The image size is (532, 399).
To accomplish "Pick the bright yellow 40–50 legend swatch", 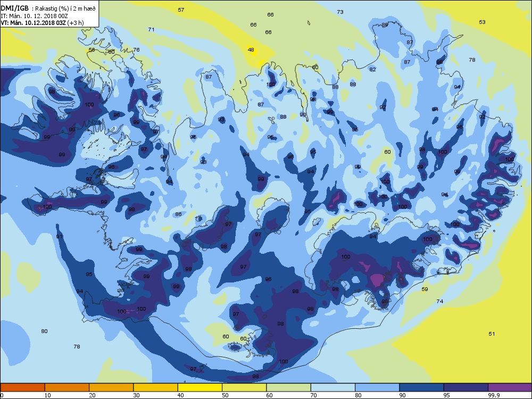I will click(x=200, y=387).
